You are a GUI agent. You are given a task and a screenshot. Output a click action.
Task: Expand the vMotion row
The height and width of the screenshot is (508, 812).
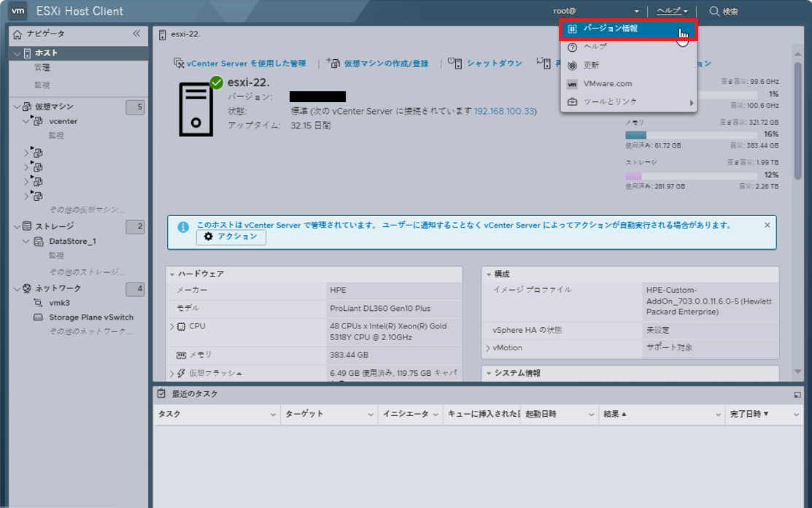[x=488, y=348]
